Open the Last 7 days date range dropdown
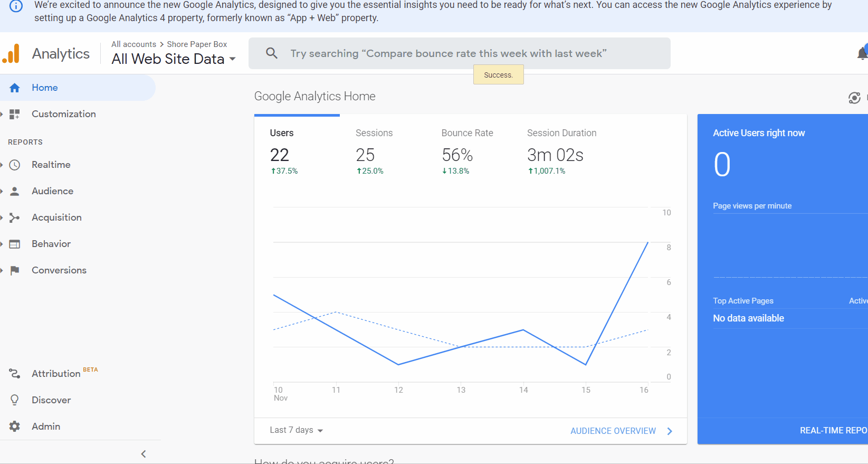The image size is (868, 464). click(296, 430)
